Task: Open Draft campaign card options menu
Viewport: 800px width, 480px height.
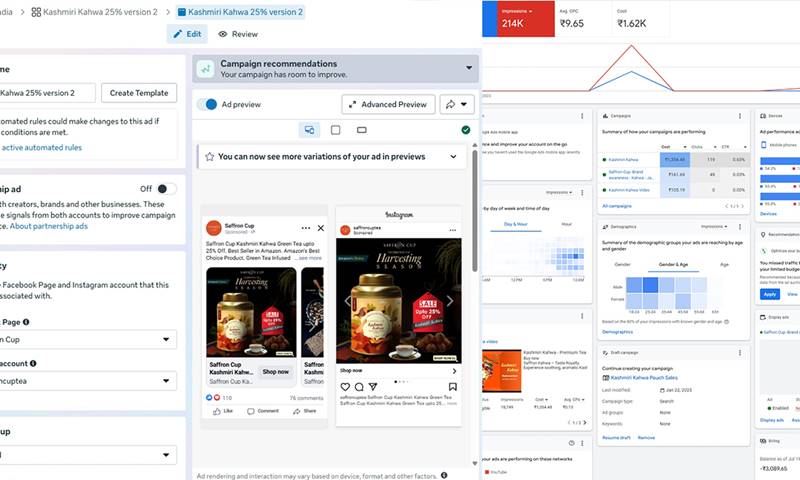Action: point(740,353)
